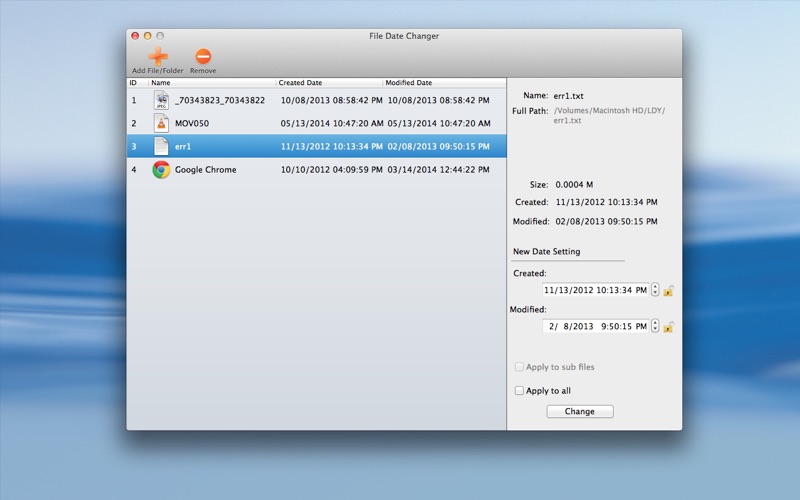Click created date 10/10/2012 04:09:59 PM
Viewport: 800px width, 500px height.
[331, 169]
